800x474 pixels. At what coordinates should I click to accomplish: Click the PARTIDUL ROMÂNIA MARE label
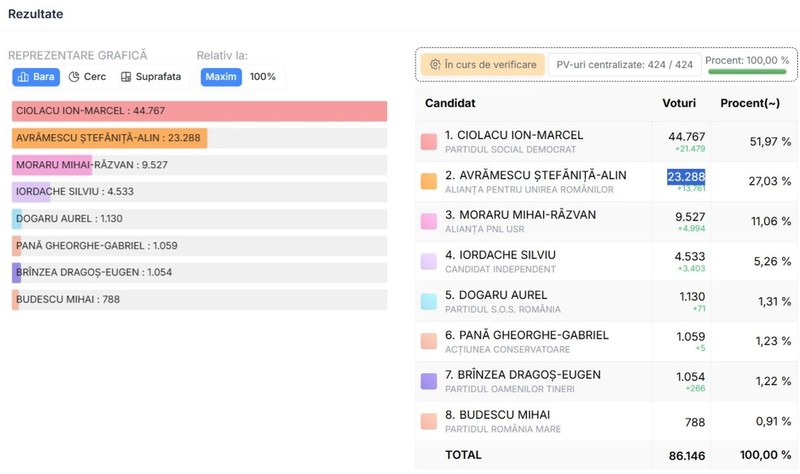(503, 429)
